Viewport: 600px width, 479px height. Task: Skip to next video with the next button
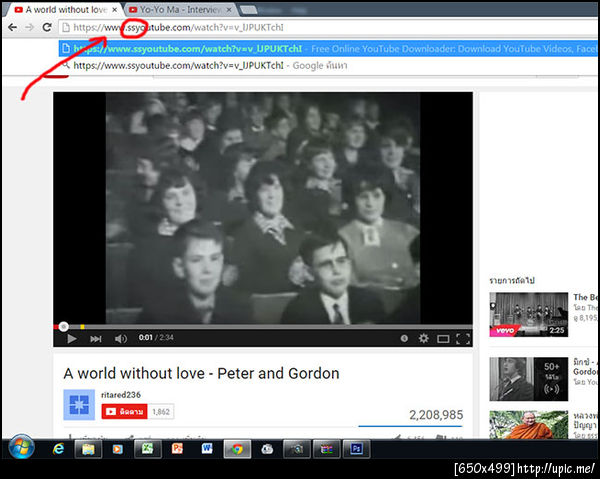pyautogui.click(x=96, y=339)
